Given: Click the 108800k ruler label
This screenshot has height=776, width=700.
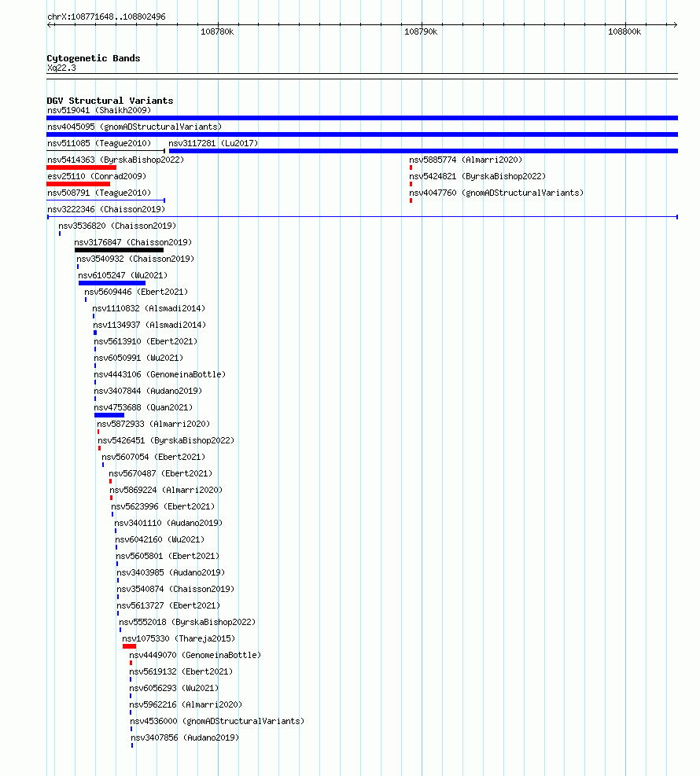Looking at the screenshot, I should pyautogui.click(x=624, y=31).
